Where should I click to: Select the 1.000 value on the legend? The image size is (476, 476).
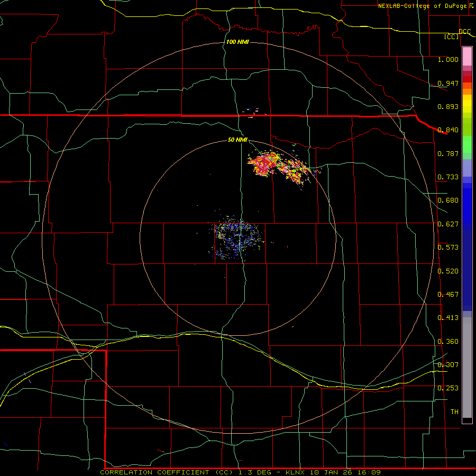point(448,59)
